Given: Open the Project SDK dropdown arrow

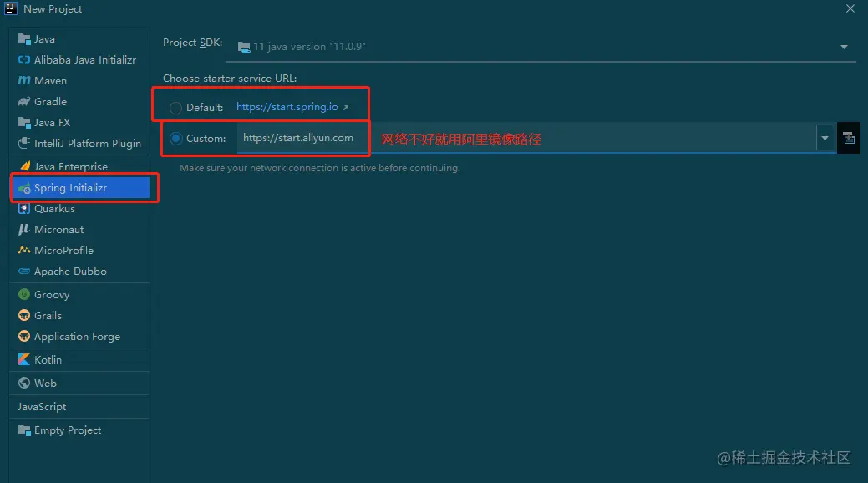Looking at the screenshot, I should click(844, 47).
